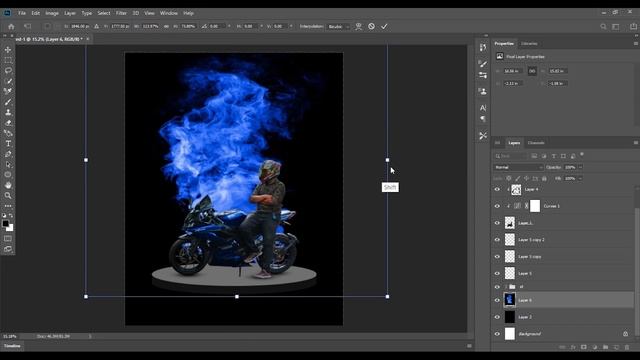Add a layer mask
This screenshot has height=360, width=640.
584,347
